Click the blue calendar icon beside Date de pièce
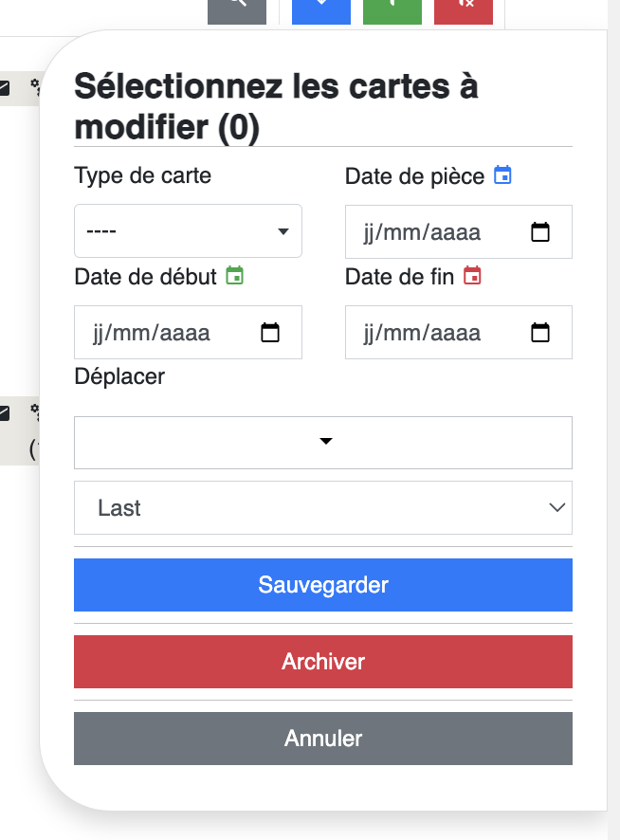 [x=502, y=175]
